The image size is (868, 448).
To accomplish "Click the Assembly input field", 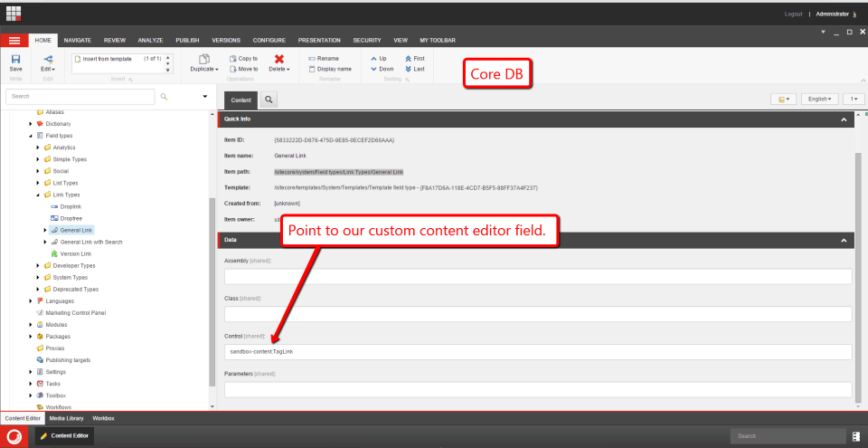I will click(538, 277).
